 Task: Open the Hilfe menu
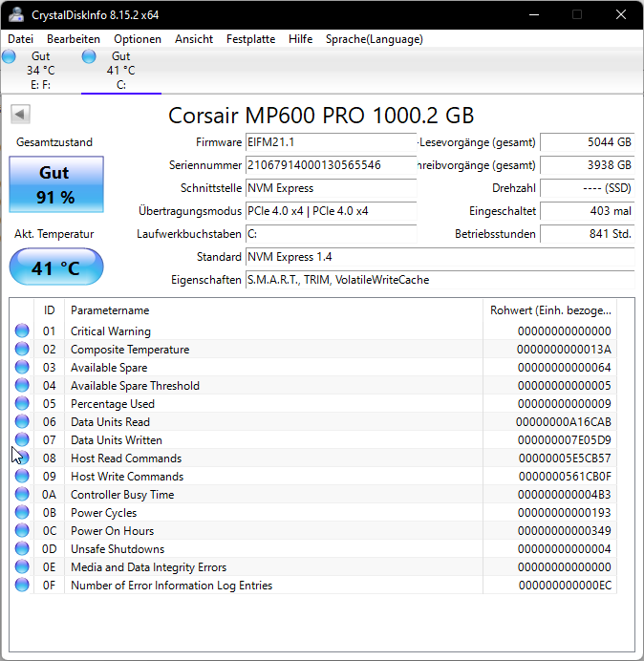point(300,39)
